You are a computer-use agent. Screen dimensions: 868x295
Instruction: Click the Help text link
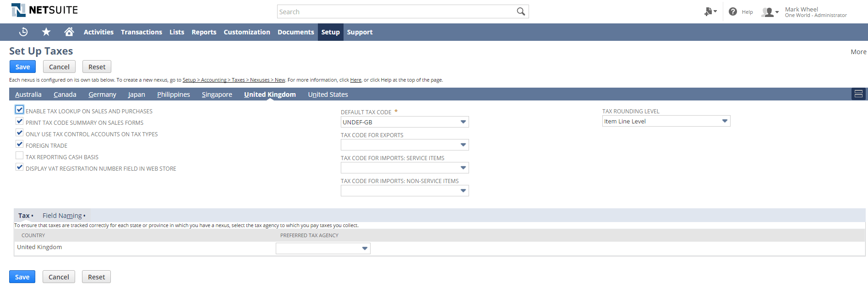tap(747, 12)
